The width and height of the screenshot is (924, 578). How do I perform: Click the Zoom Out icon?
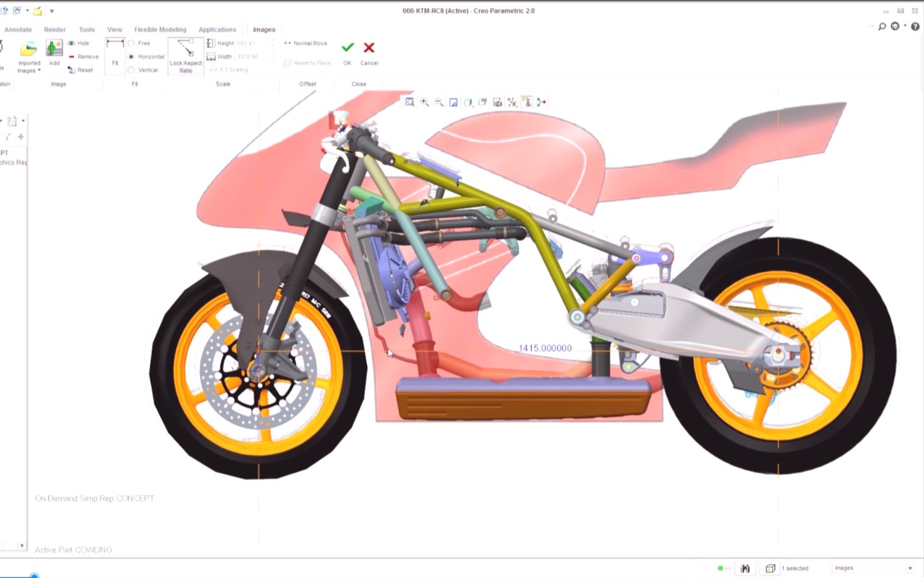[x=439, y=102]
